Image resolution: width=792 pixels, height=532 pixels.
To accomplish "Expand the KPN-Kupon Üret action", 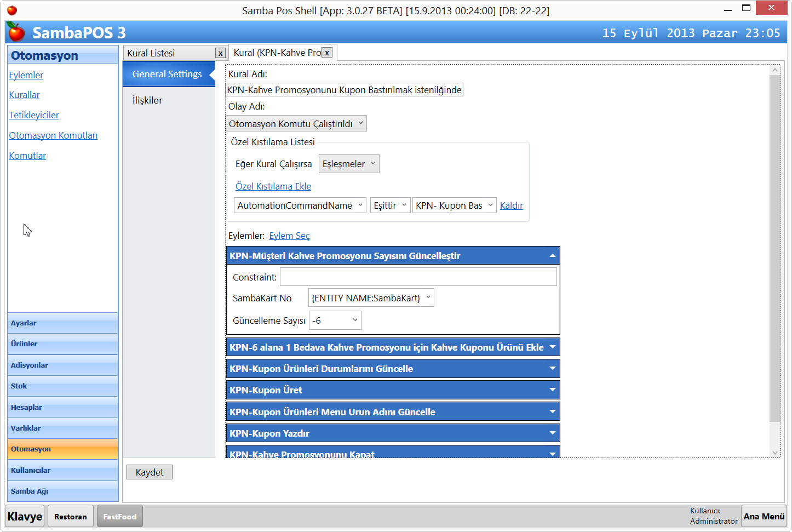I will (x=552, y=390).
